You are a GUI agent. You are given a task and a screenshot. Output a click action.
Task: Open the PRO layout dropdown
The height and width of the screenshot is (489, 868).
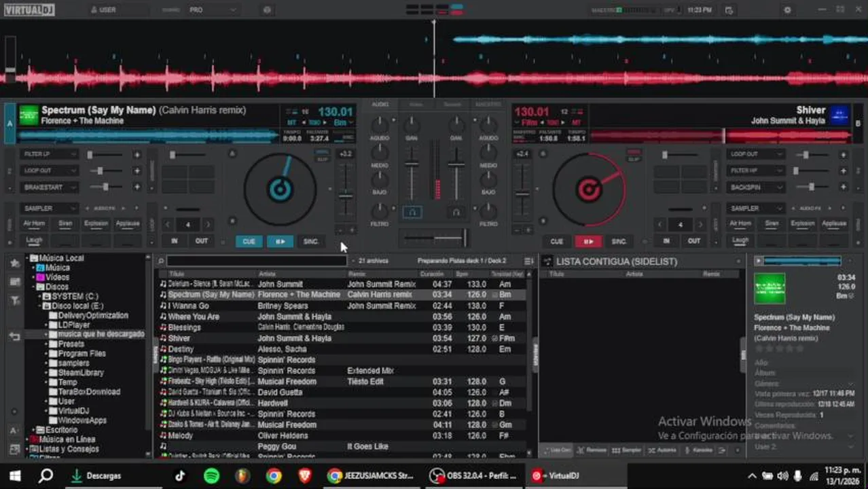[213, 10]
